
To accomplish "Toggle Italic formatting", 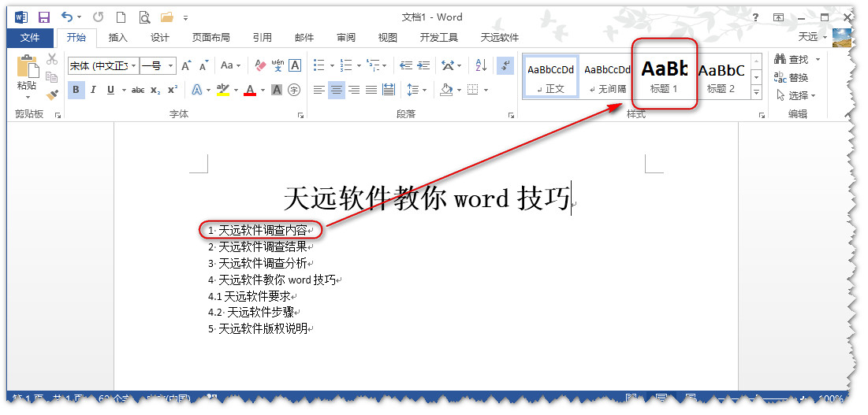I will click(93, 90).
